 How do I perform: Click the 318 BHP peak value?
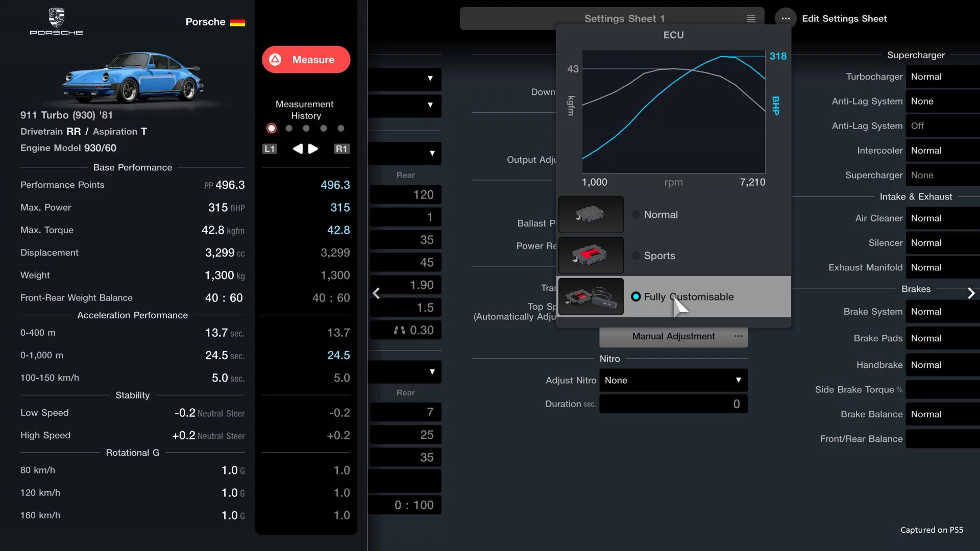[778, 56]
